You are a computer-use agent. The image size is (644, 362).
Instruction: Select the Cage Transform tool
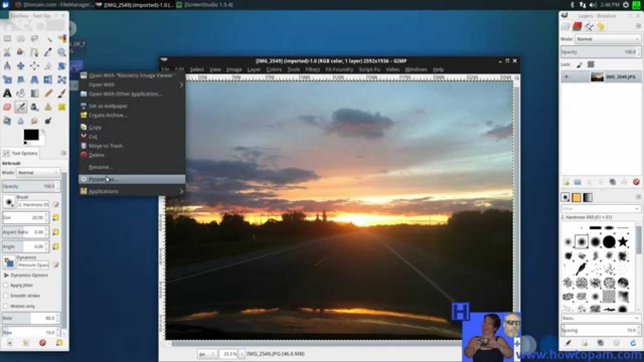pos(62,79)
